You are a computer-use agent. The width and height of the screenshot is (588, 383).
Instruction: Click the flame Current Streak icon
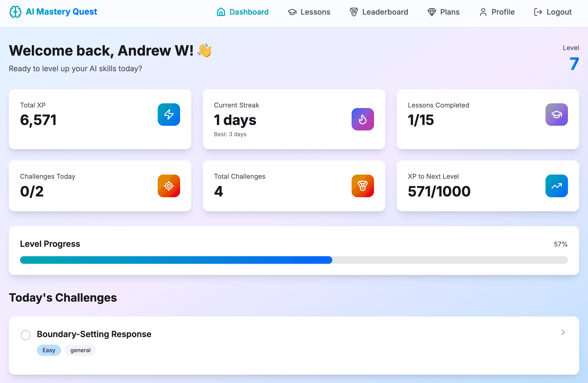click(x=363, y=119)
